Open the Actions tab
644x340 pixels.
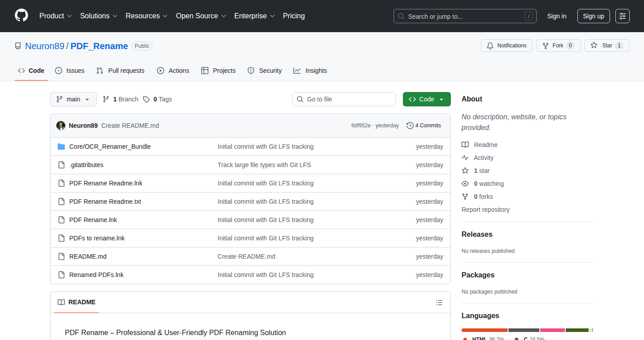coord(173,71)
